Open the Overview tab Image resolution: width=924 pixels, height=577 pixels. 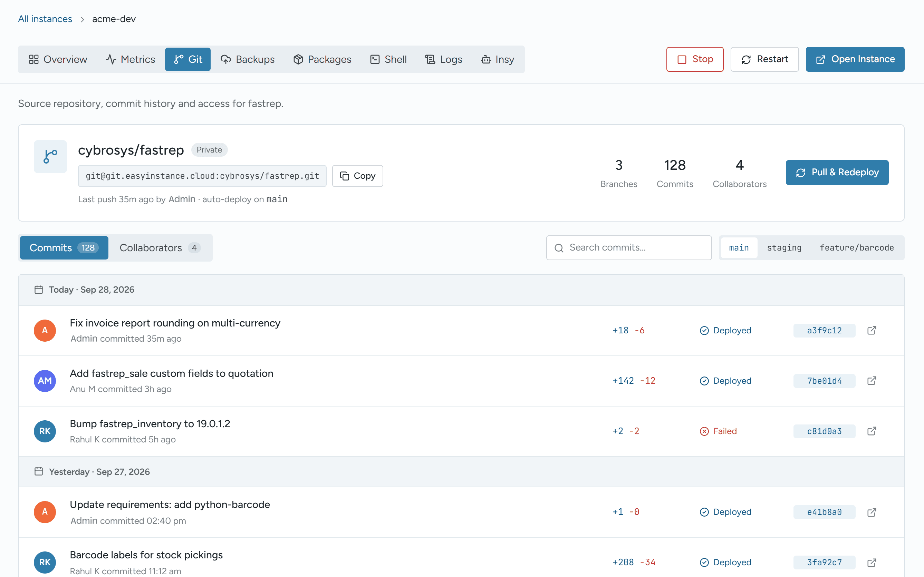[58, 59]
